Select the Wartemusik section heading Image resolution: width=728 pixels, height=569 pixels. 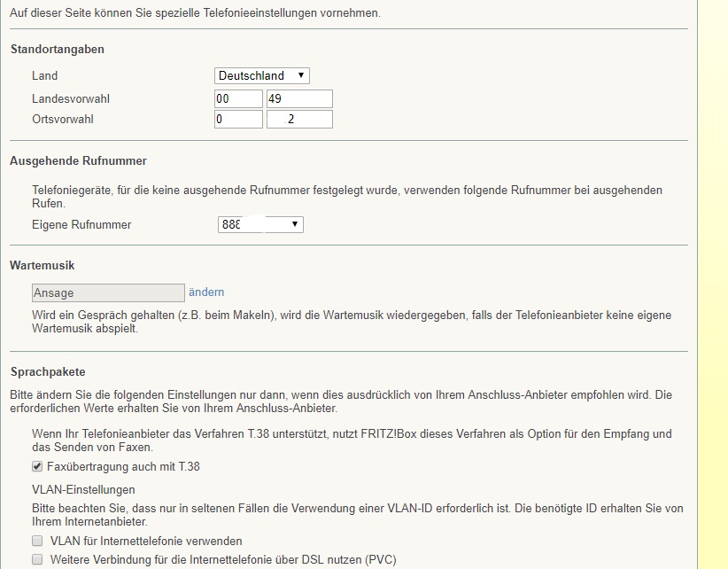(x=42, y=265)
